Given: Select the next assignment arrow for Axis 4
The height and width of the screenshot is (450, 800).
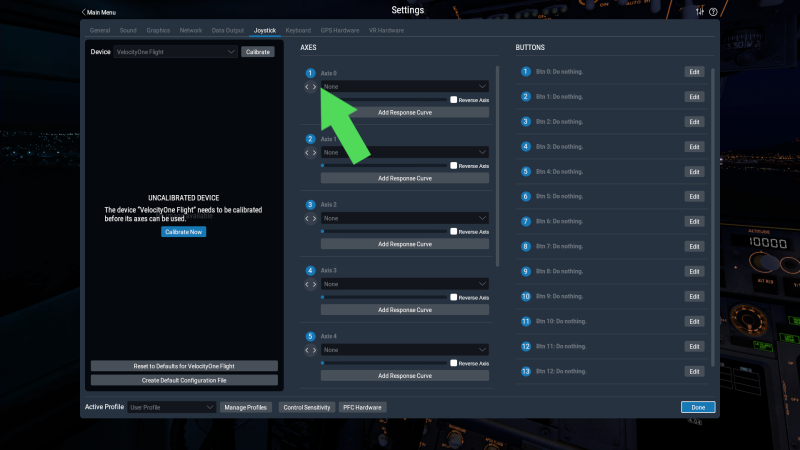Looking at the screenshot, I should point(314,350).
